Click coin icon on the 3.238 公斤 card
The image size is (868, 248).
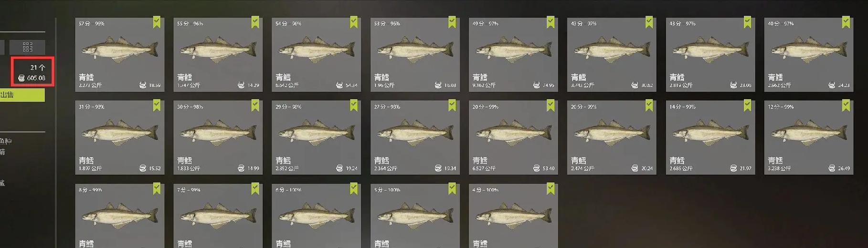[x=832, y=168]
